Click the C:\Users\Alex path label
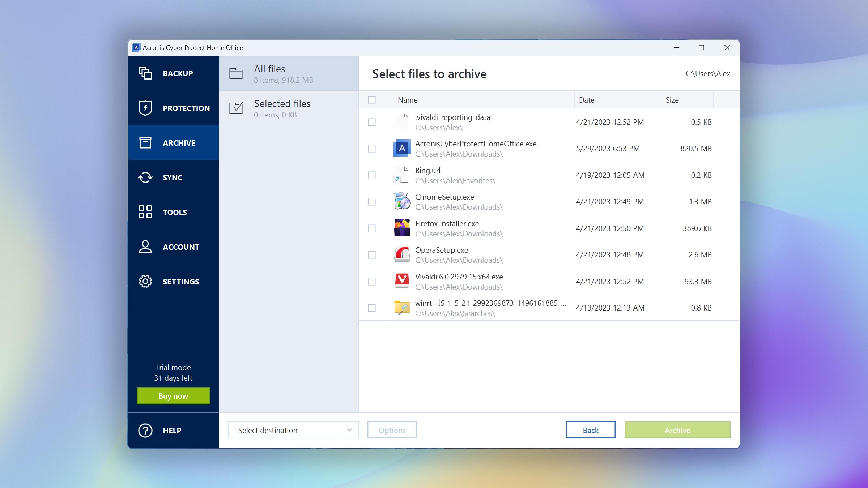Screen dimensions: 868x488 pos(708,73)
